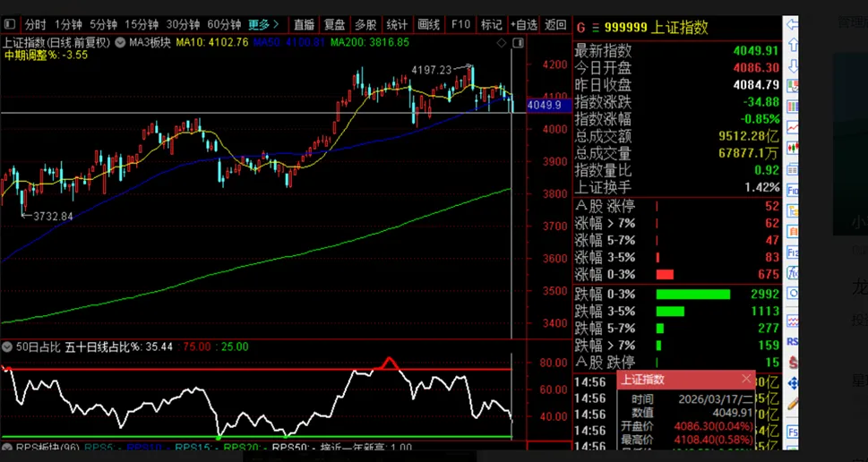Click the FS icon at the sidebar bottom
Screen dimensions: 868x462
click(793, 432)
